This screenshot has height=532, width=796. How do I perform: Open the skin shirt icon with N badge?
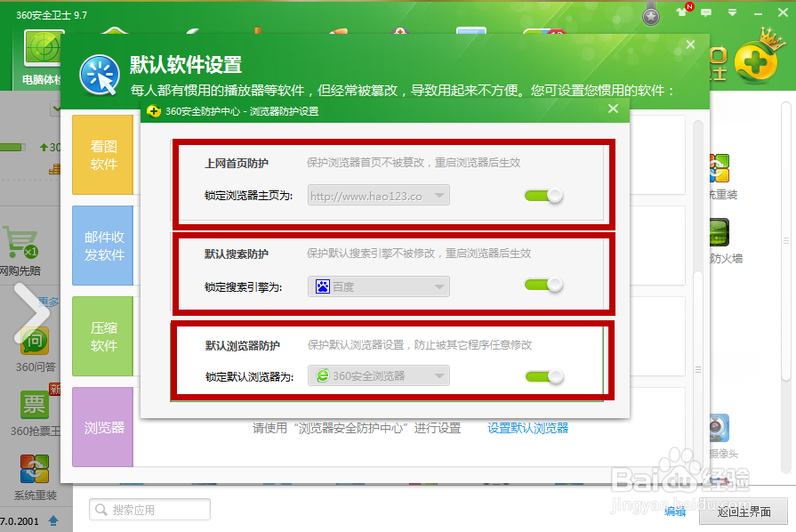click(683, 11)
